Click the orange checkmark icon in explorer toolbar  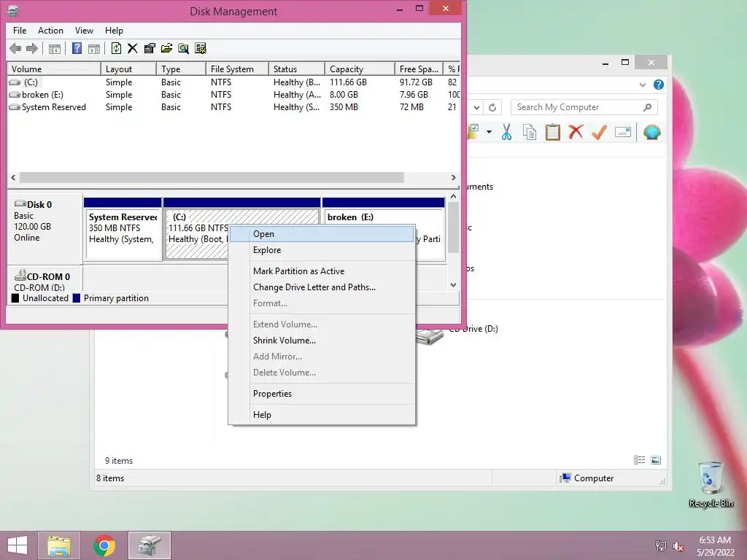coord(599,132)
